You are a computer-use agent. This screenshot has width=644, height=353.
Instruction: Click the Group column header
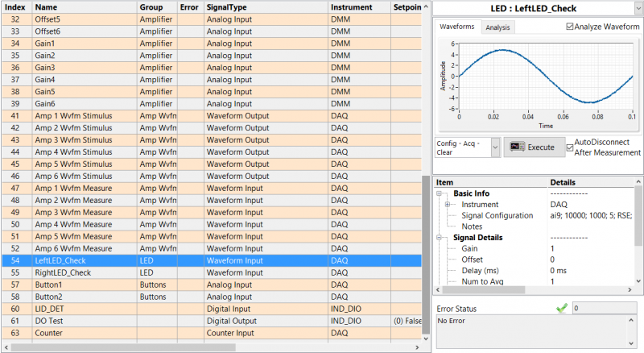(157, 7)
